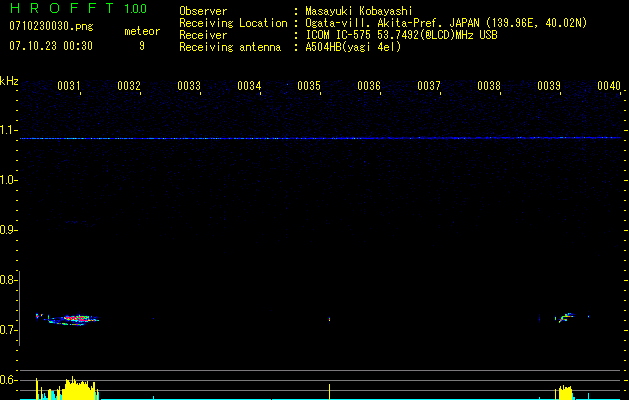This screenshot has height=400, width=629.
Task: Click the time marker 0038
Action: 489,85
